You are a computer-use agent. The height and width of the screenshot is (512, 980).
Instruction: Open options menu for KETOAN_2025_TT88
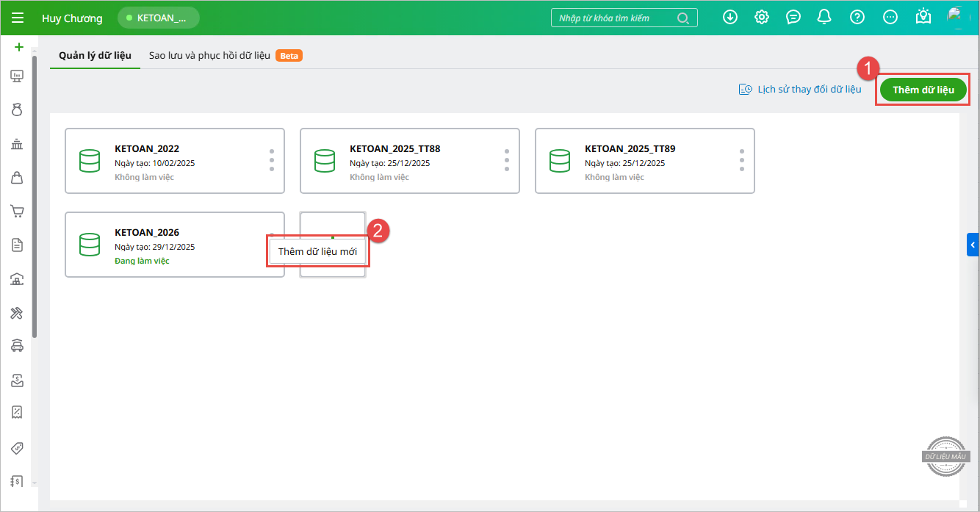[506, 160]
